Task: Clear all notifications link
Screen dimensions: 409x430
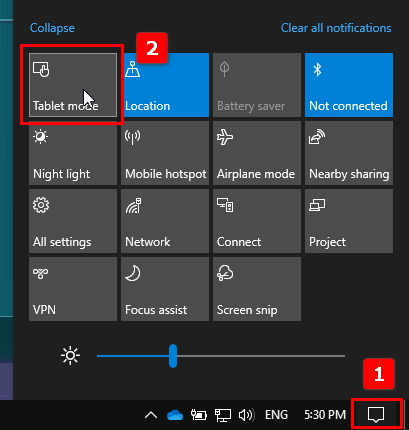Action: [336, 28]
